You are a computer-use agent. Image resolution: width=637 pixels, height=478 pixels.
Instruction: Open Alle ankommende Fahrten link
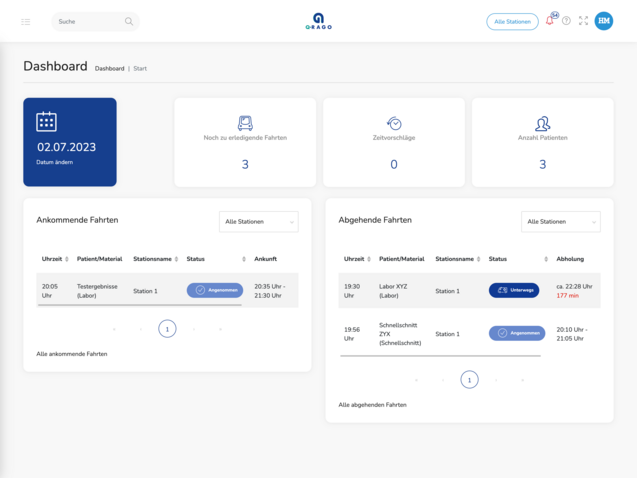71,354
